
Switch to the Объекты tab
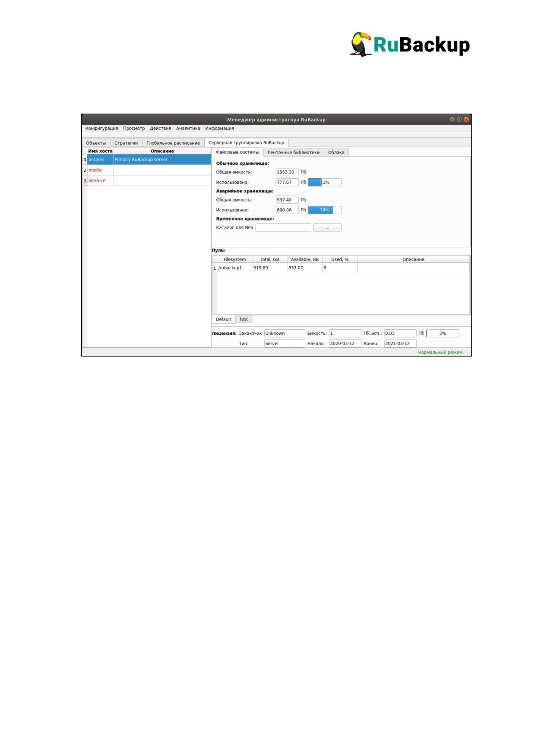[96, 143]
